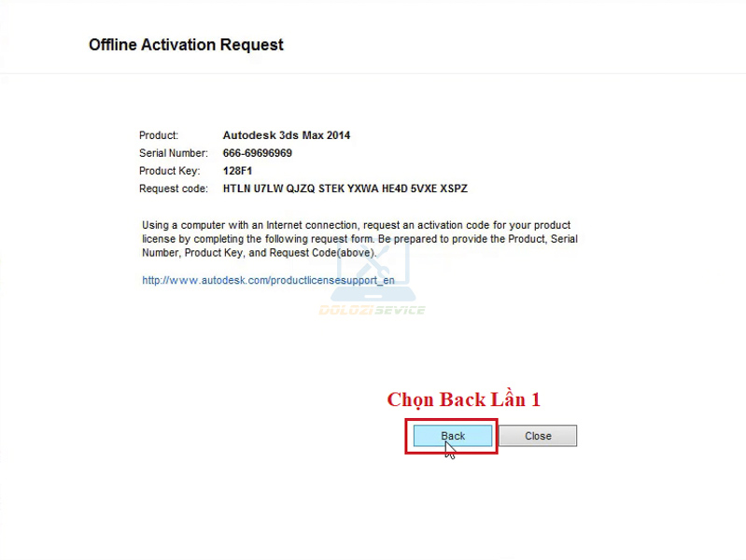Select the "Serial Number:" field label

pyautogui.click(x=174, y=153)
